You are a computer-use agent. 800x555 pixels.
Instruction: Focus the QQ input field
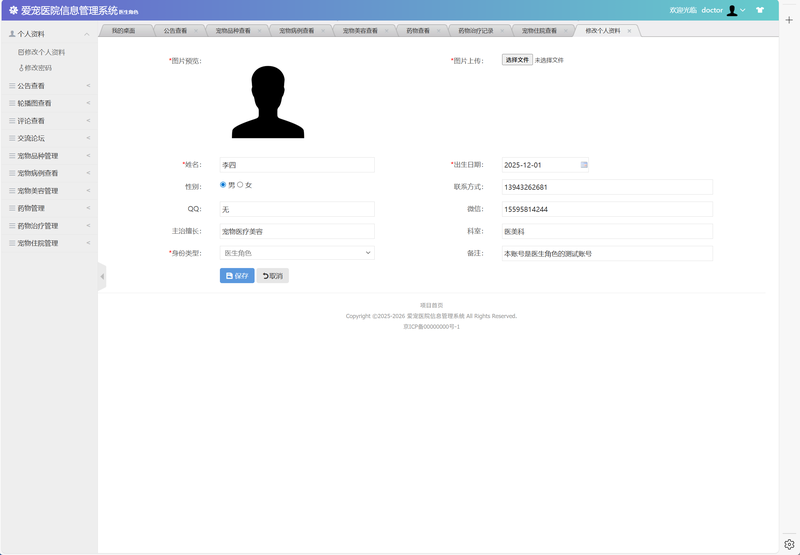[297, 209]
